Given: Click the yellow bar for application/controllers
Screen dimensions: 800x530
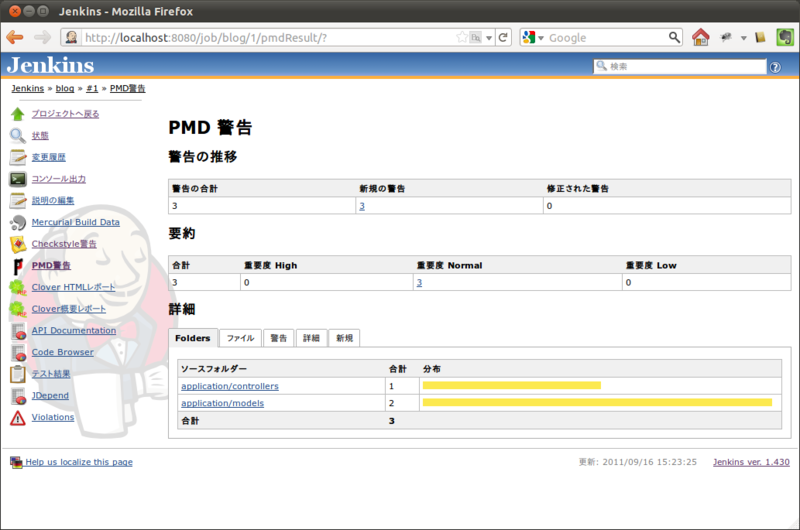Looking at the screenshot, I should (512, 386).
